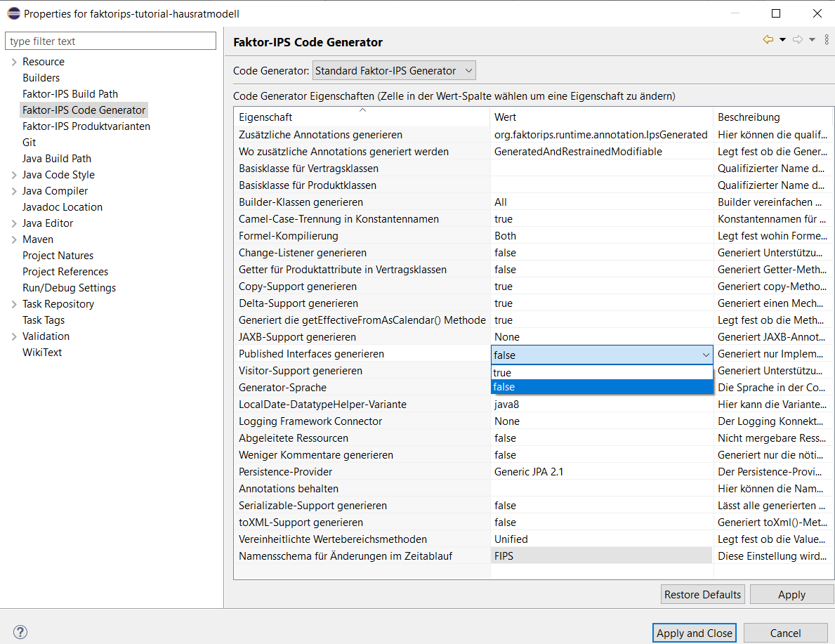Open the back history dropdown arrow
This screenshot has height=644, width=835.
(x=782, y=40)
